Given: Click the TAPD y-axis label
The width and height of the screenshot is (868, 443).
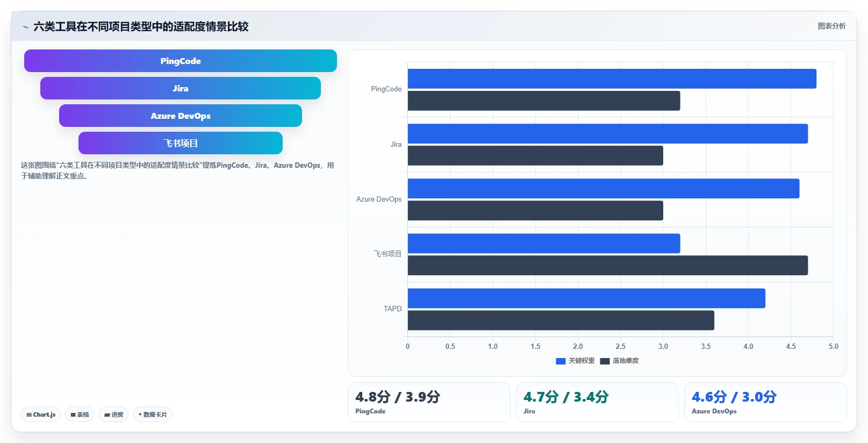Looking at the screenshot, I should [392, 309].
